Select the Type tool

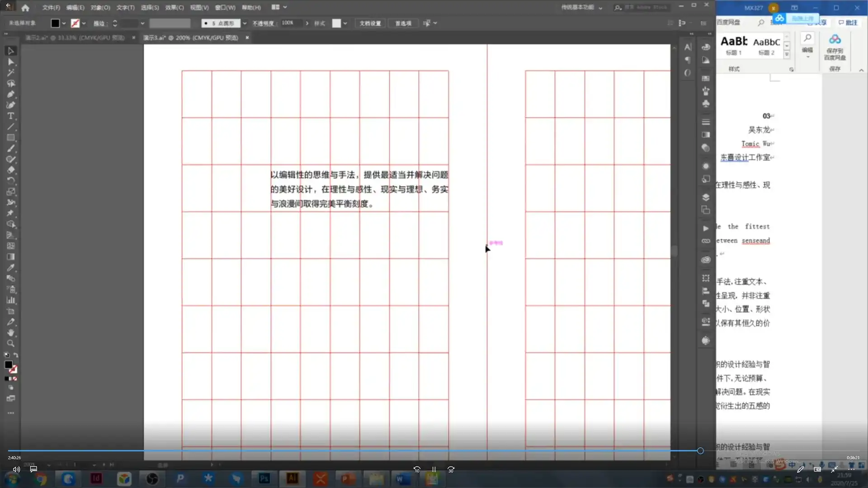click(11, 116)
